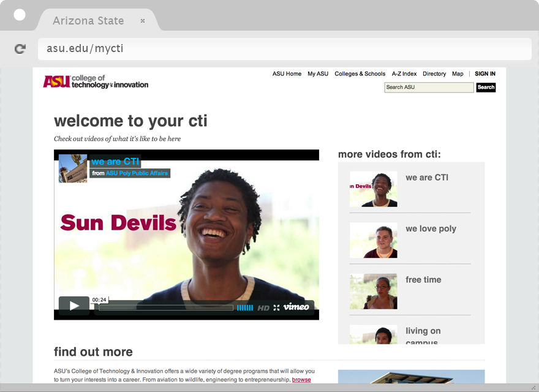Image resolution: width=539 pixels, height=392 pixels.
Task: Click the 'find out more' heading
Action: (x=93, y=352)
